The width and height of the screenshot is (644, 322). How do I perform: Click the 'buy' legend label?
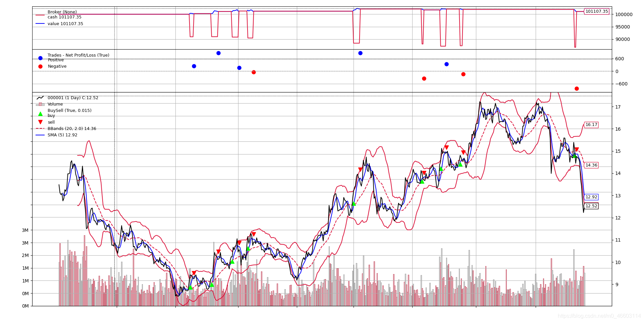51,116
